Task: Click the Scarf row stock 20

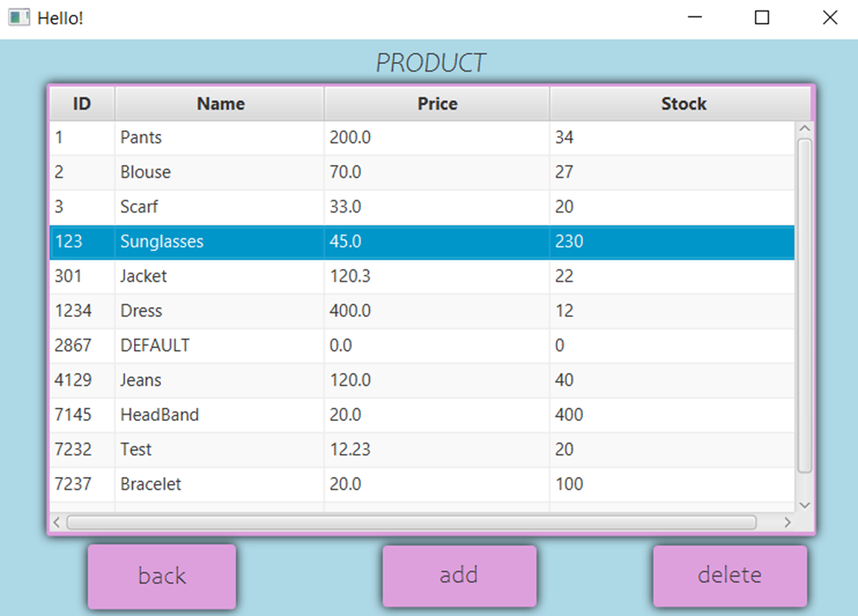Action: 672,206
